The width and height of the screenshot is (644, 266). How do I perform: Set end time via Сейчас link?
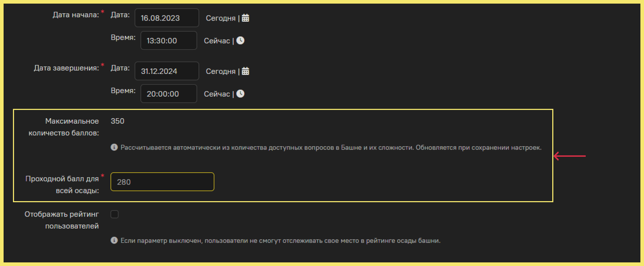click(217, 94)
